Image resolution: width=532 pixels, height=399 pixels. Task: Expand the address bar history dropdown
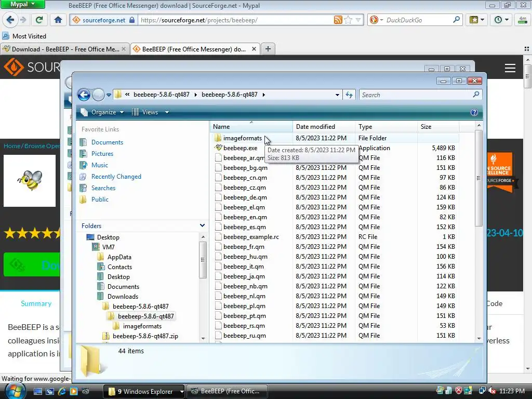click(x=337, y=95)
